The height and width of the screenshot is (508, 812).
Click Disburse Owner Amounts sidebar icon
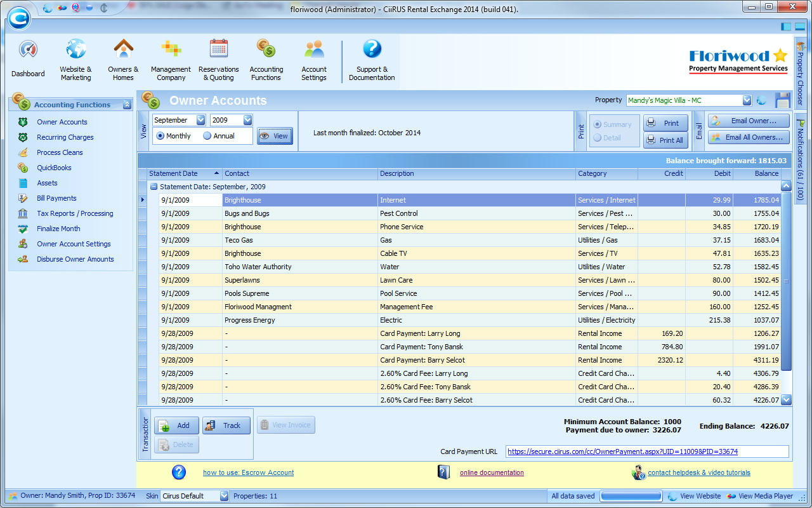point(23,259)
